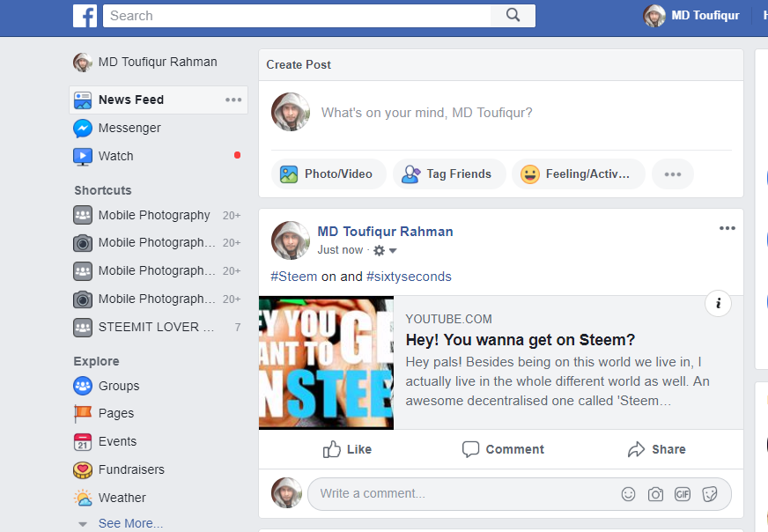
Task: Click the search magnifier button
Action: 513,16
